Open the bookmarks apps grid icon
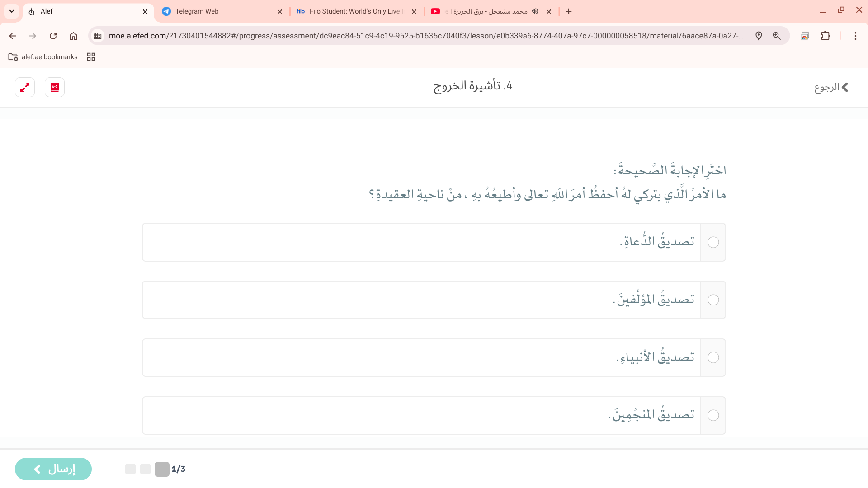Screen dimensions: 868x488 pos(91,57)
